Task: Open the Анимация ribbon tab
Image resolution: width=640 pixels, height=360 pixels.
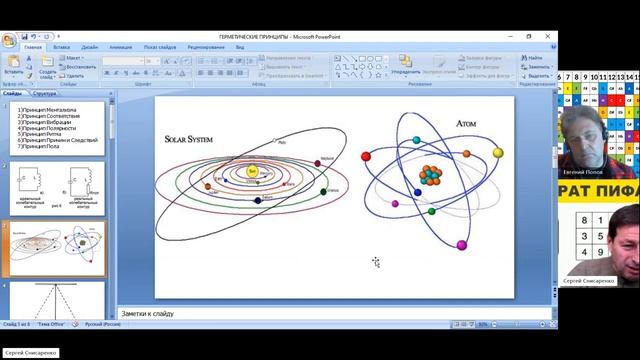Action: [x=121, y=47]
